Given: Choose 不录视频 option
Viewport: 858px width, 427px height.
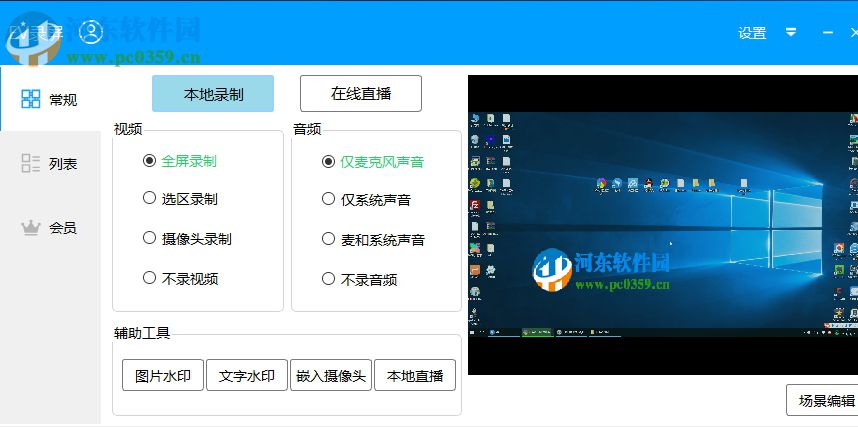Looking at the screenshot, I should [x=179, y=278].
